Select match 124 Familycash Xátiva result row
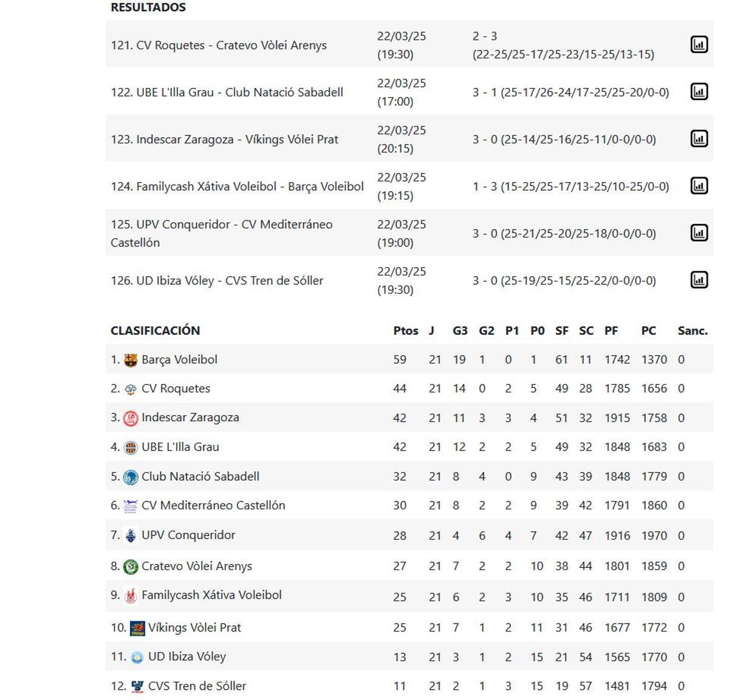729x700 pixels. (237, 186)
